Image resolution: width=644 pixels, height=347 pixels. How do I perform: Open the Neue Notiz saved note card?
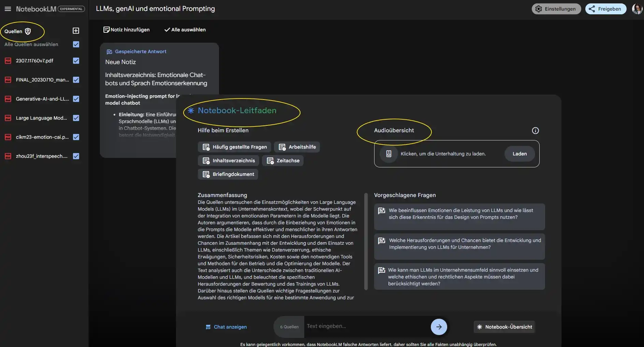coord(159,100)
